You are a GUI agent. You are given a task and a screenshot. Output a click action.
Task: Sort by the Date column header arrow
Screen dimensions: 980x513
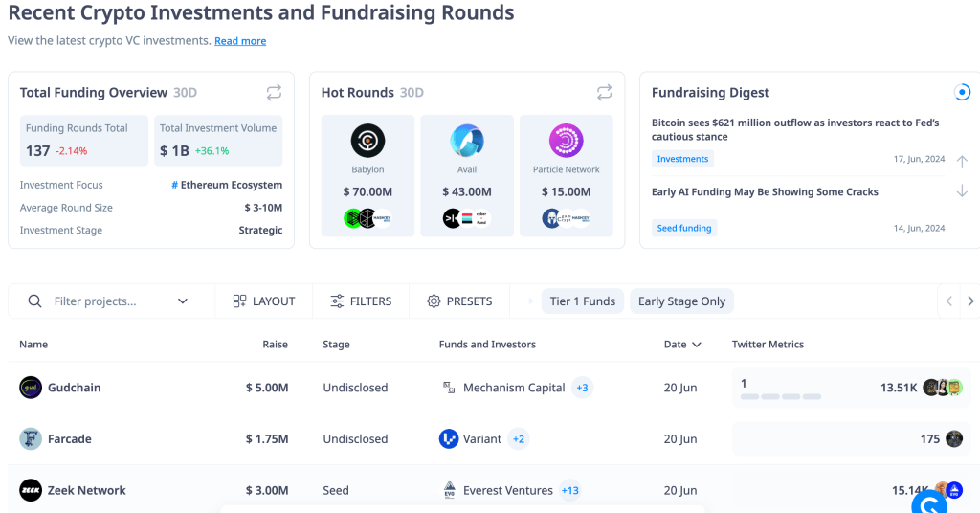697,345
